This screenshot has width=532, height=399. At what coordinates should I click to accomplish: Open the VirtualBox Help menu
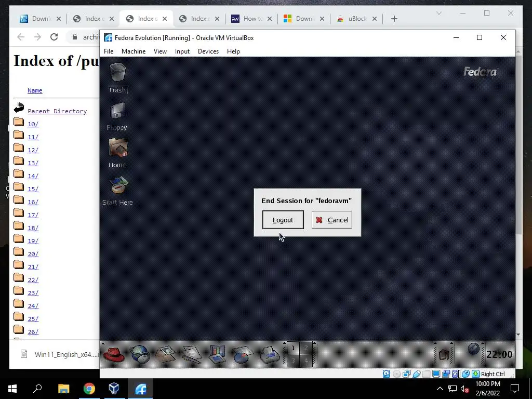coord(233,51)
